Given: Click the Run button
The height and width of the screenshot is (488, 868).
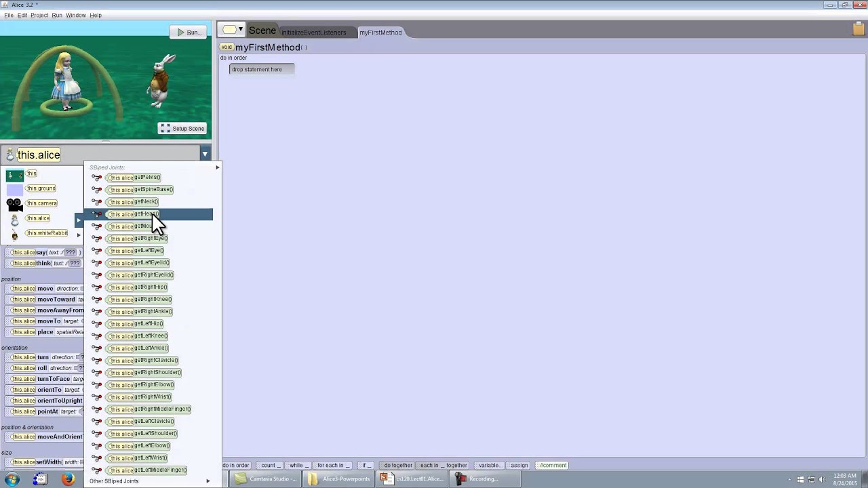Looking at the screenshot, I should click(x=188, y=32).
